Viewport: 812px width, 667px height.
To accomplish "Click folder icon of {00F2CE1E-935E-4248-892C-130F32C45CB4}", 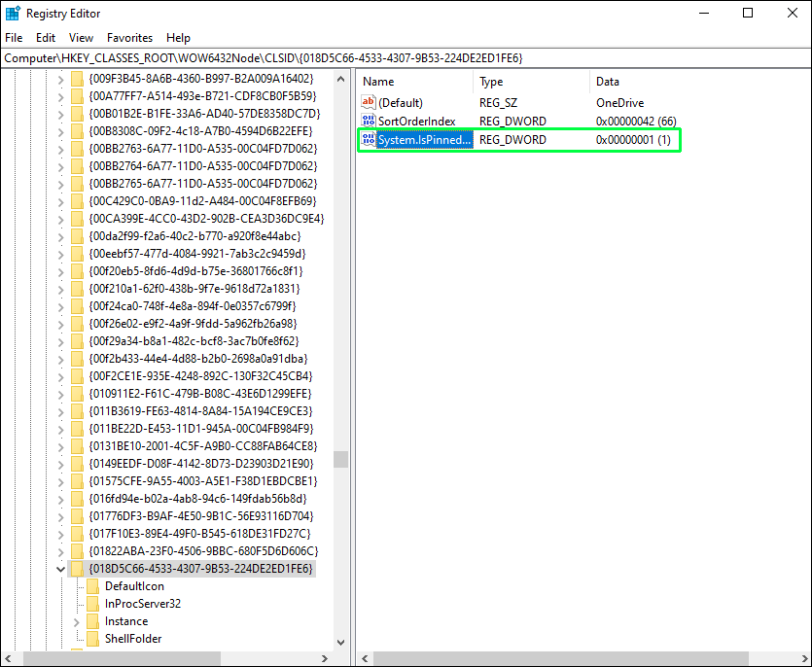I will (x=77, y=376).
